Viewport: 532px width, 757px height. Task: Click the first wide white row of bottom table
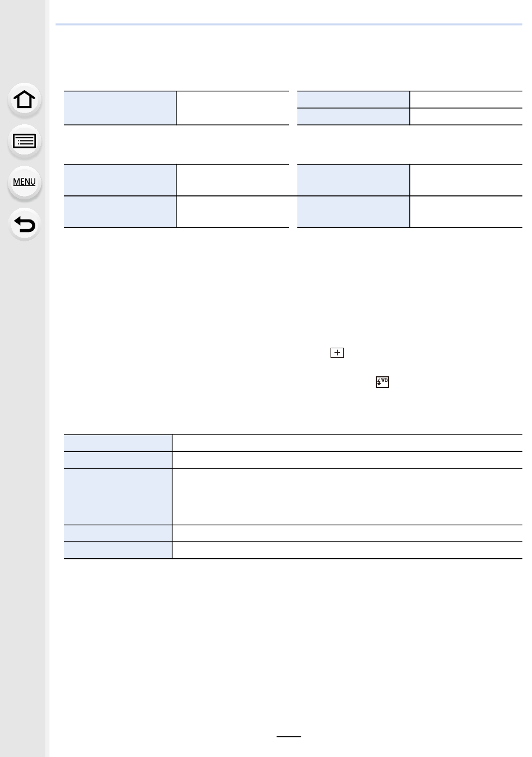click(347, 443)
